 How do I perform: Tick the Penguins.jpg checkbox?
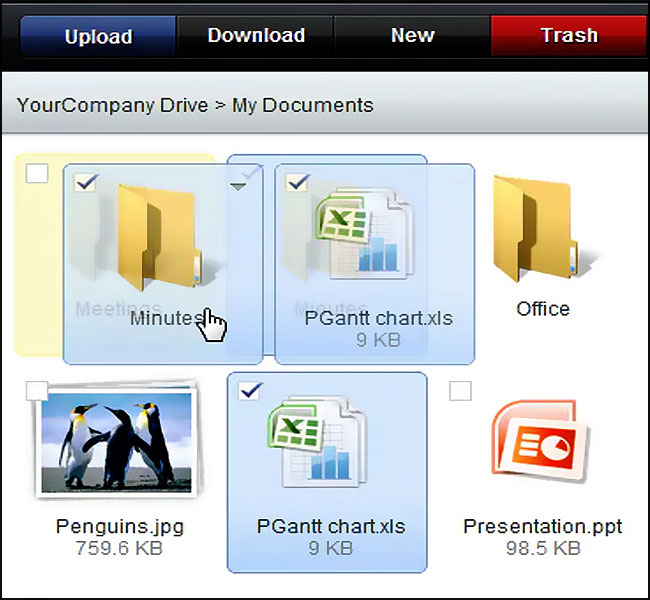[37, 391]
